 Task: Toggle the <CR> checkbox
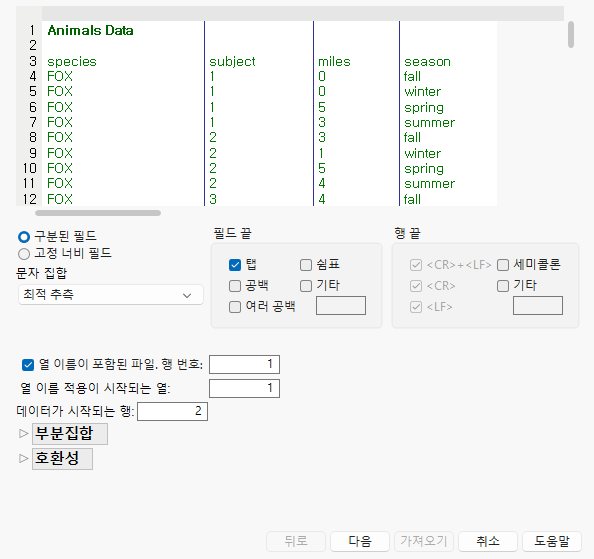point(416,286)
